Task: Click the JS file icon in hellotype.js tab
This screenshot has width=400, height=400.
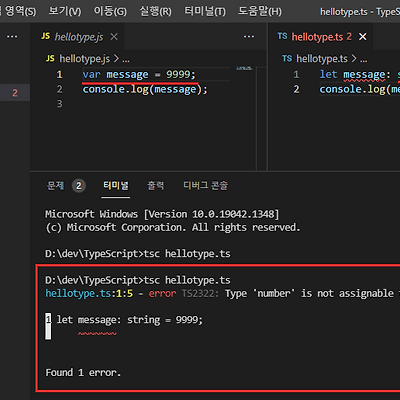Action: pyautogui.click(x=46, y=36)
